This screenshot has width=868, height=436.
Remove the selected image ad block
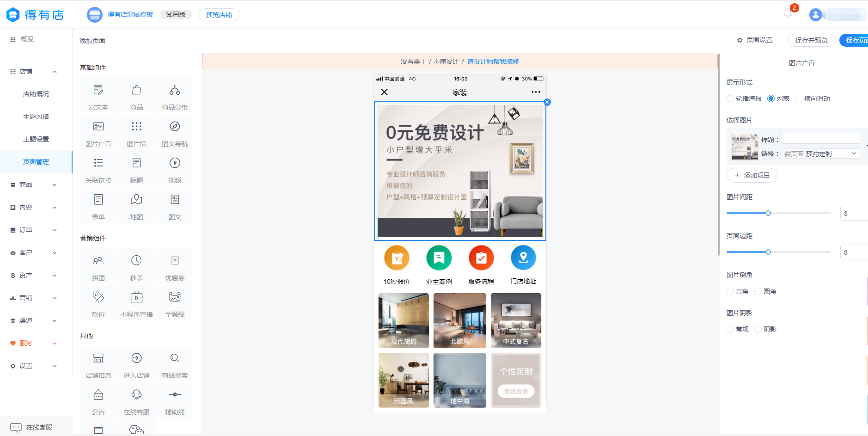click(547, 102)
